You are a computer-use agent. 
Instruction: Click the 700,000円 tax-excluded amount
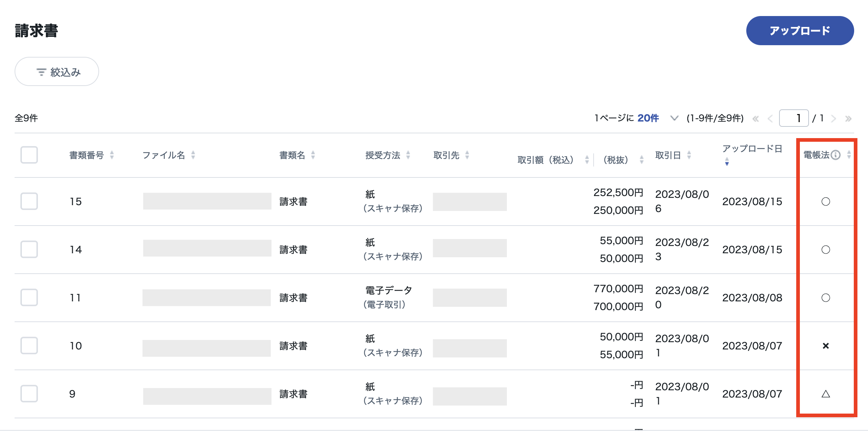tap(618, 306)
